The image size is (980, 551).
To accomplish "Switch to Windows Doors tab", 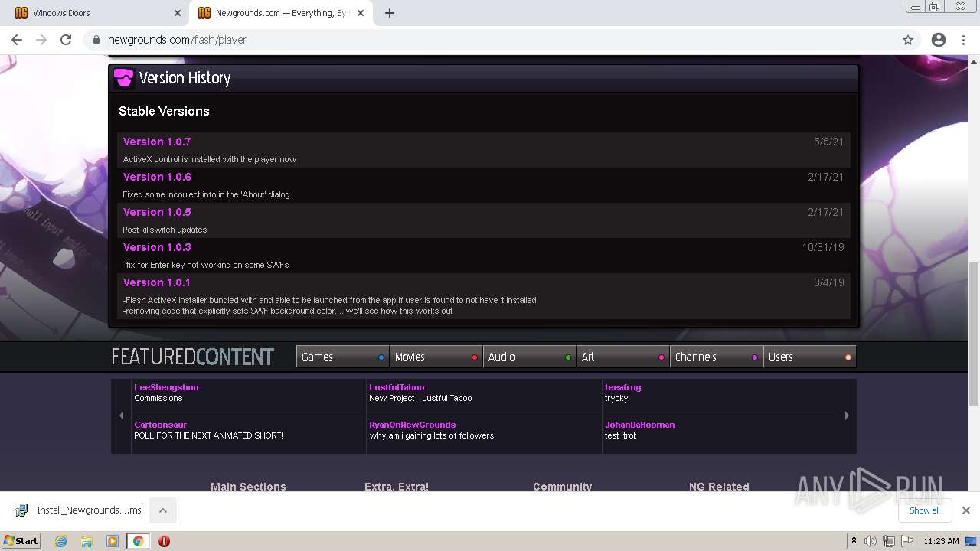I will 94,13.
